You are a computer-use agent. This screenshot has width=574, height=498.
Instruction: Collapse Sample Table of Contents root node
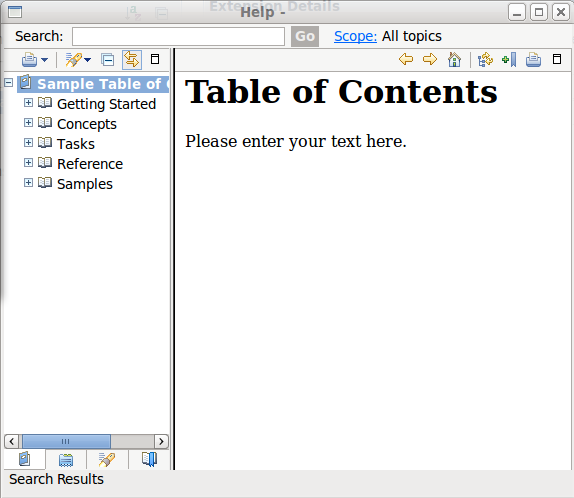point(8,82)
